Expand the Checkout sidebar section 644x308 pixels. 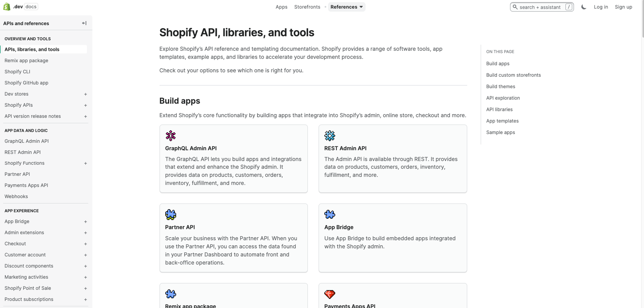85,244
